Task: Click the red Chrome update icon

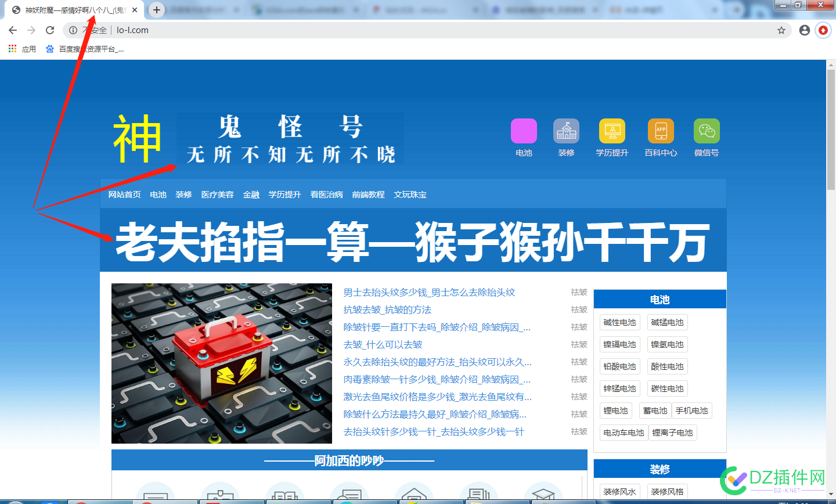Action: [x=823, y=30]
